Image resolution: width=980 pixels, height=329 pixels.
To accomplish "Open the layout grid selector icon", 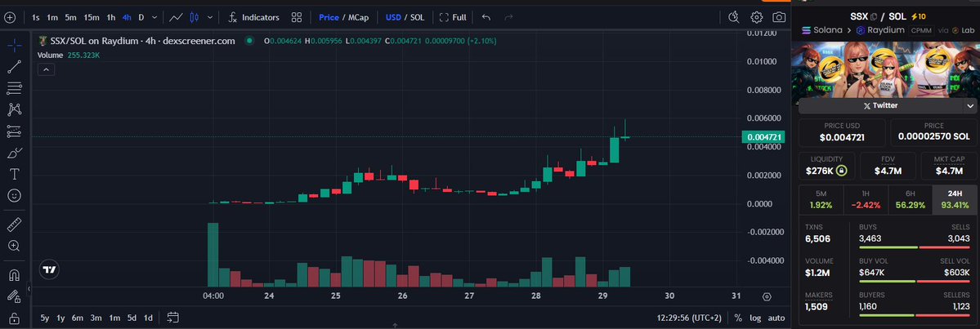I will click(x=297, y=17).
